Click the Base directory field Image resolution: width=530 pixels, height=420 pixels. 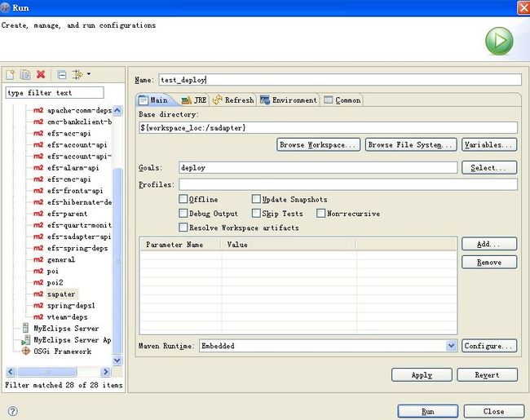pyautogui.click(x=328, y=128)
